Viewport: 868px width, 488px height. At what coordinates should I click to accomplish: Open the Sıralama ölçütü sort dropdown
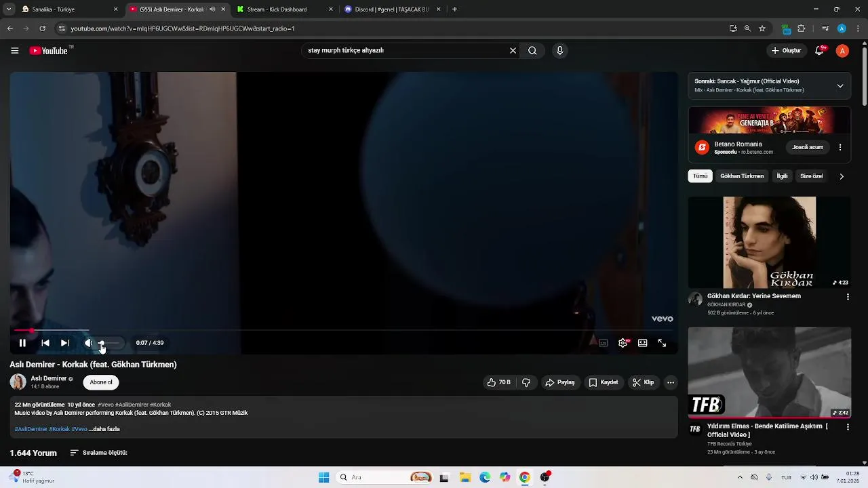pos(99,453)
